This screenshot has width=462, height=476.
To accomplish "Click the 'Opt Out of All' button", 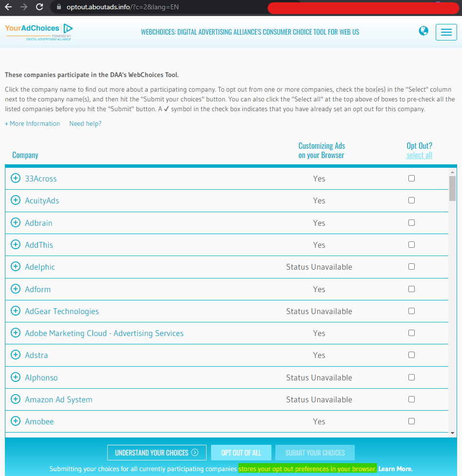I will click(241, 453).
